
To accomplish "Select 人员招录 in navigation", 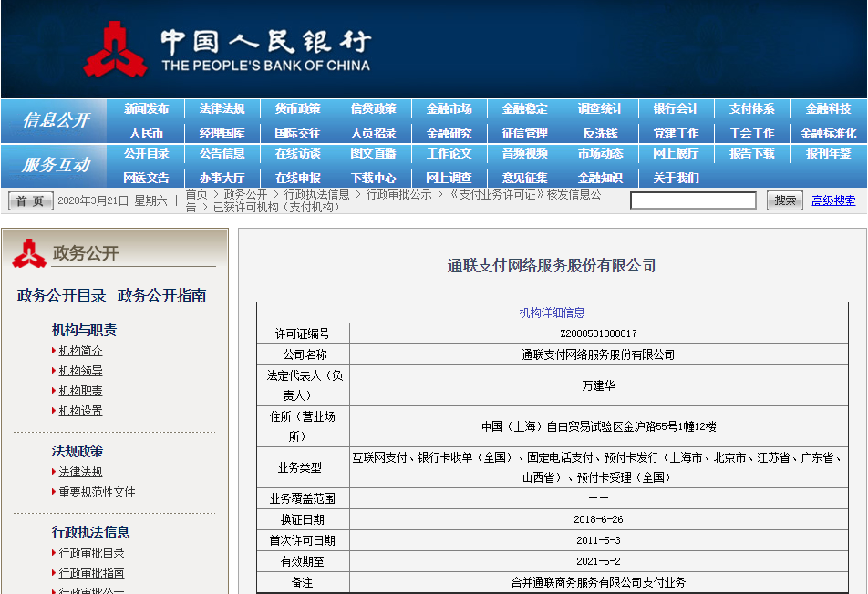I will [x=374, y=133].
